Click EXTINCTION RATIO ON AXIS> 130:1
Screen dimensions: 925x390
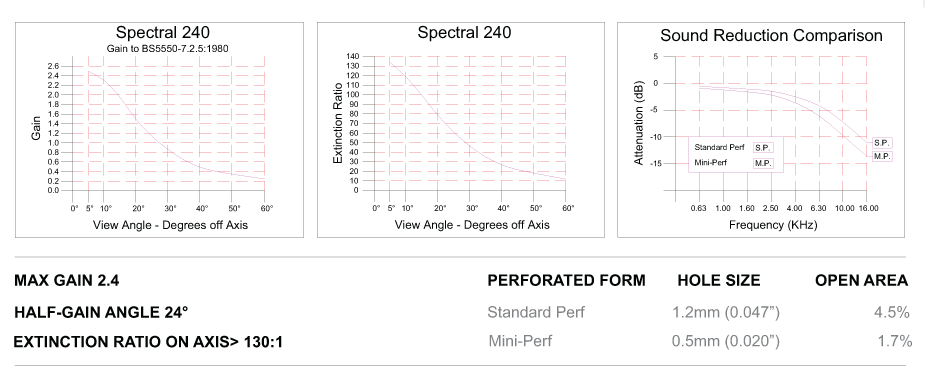point(148,342)
